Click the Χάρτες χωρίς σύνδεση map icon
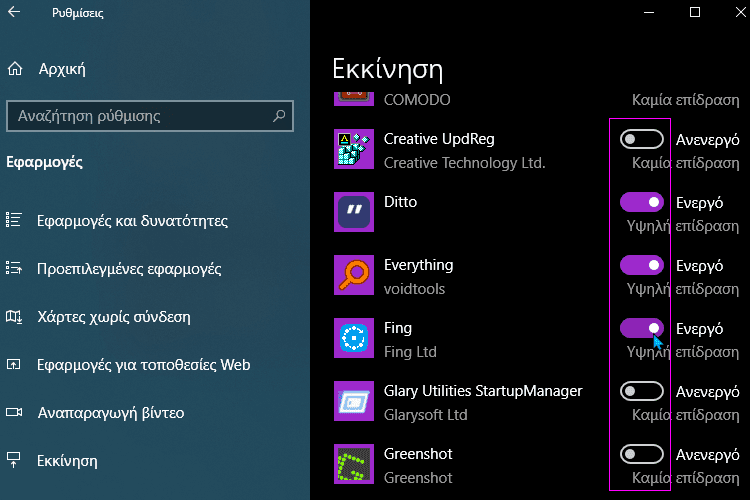Image resolution: width=750 pixels, height=500 pixels. click(13, 316)
